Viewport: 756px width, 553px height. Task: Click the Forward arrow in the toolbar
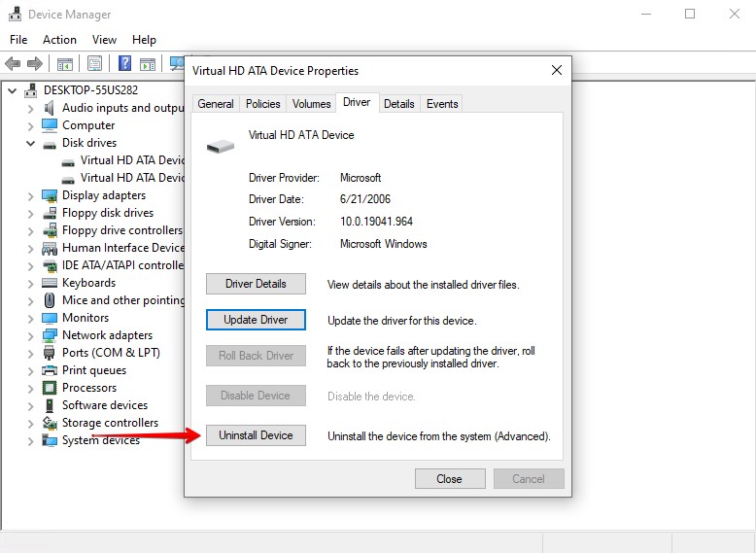click(x=35, y=64)
